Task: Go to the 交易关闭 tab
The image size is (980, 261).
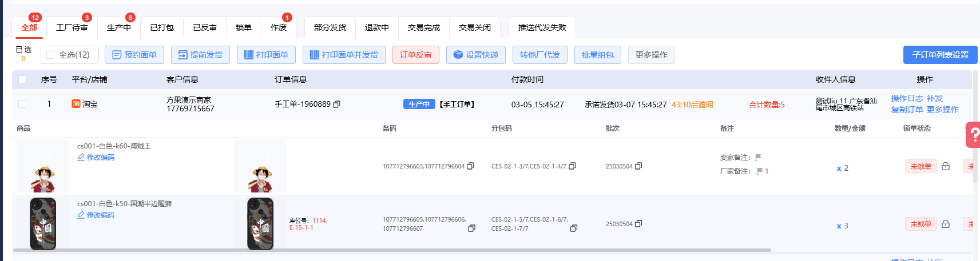Action: [x=475, y=27]
